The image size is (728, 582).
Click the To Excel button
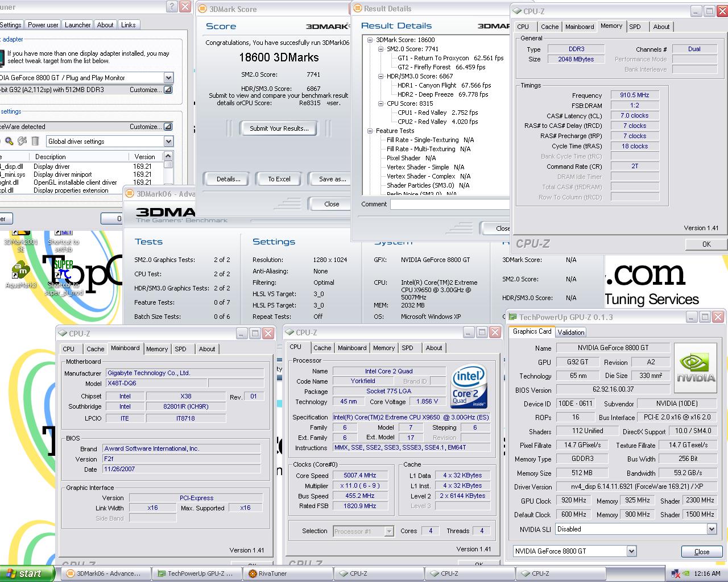point(279,179)
